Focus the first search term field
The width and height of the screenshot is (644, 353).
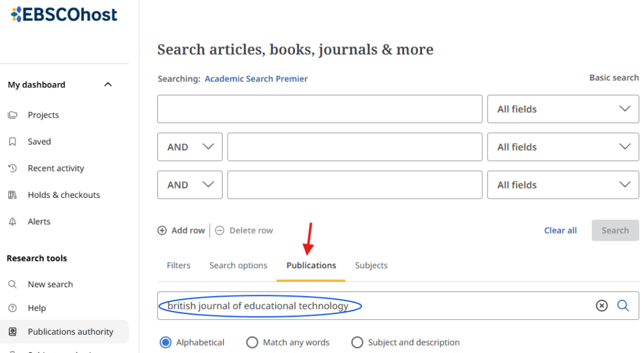coord(319,109)
